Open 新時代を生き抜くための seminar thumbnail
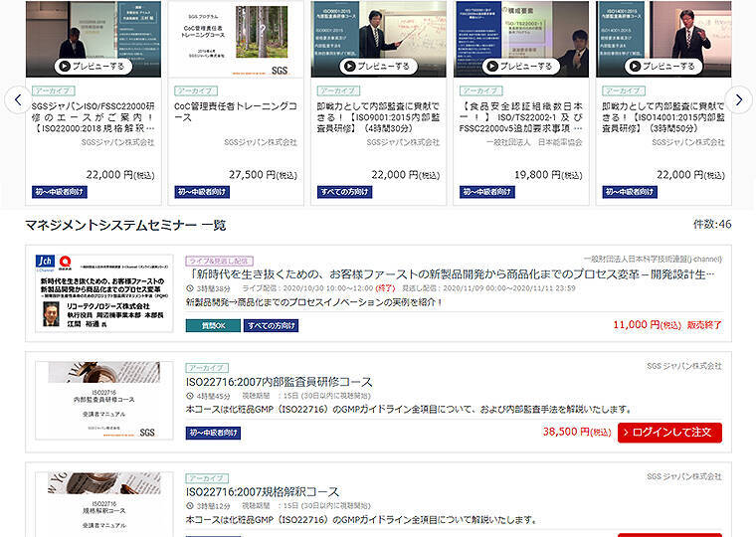 click(x=104, y=293)
